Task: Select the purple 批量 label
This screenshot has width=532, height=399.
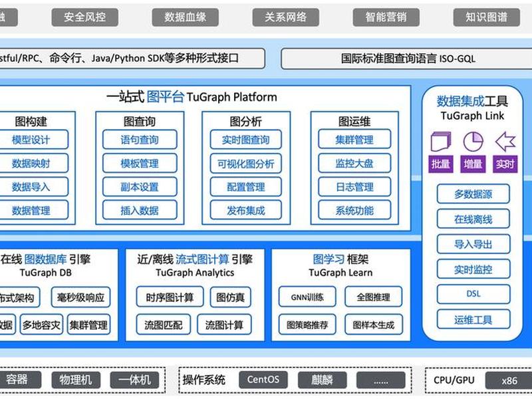Action: tap(441, 164)
